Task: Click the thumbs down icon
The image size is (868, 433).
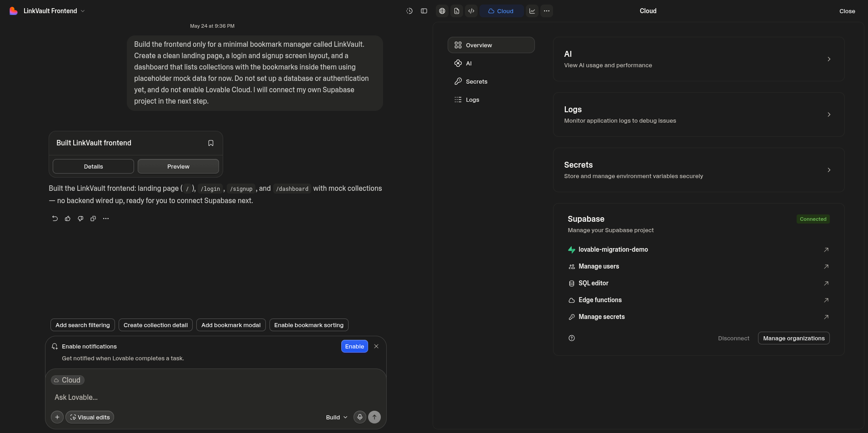Action: tap(80, 219)
